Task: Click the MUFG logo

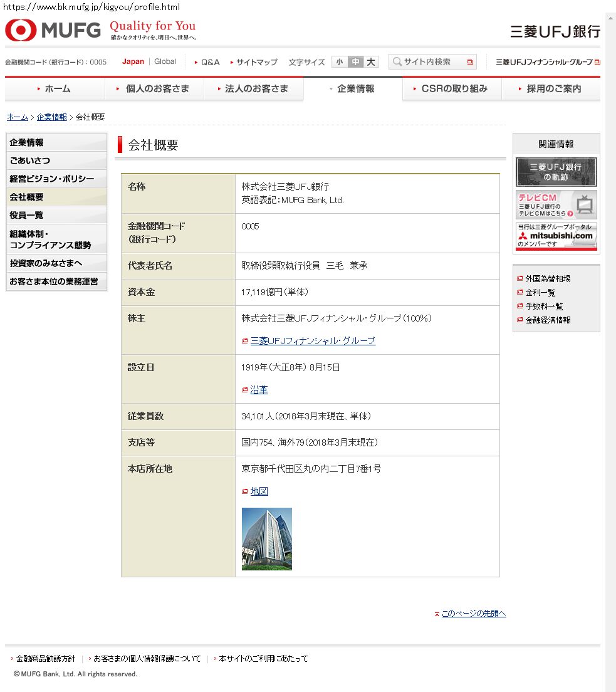Action: click(53, 30)
